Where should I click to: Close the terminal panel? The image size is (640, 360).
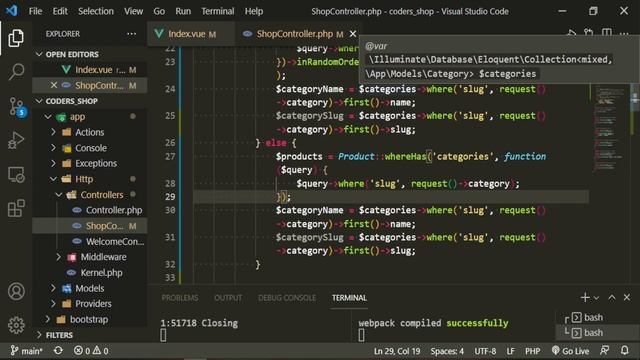click(x=627, y=298)
